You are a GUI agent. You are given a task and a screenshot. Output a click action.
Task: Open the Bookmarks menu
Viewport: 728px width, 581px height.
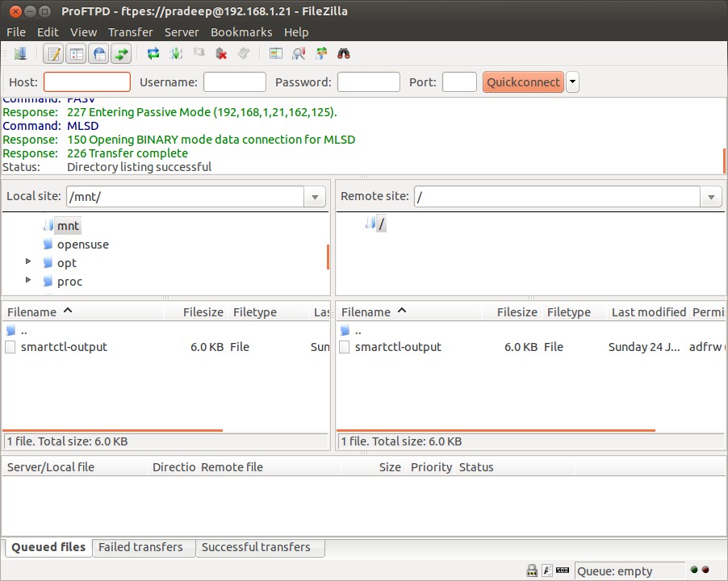[x=241, y=32]
